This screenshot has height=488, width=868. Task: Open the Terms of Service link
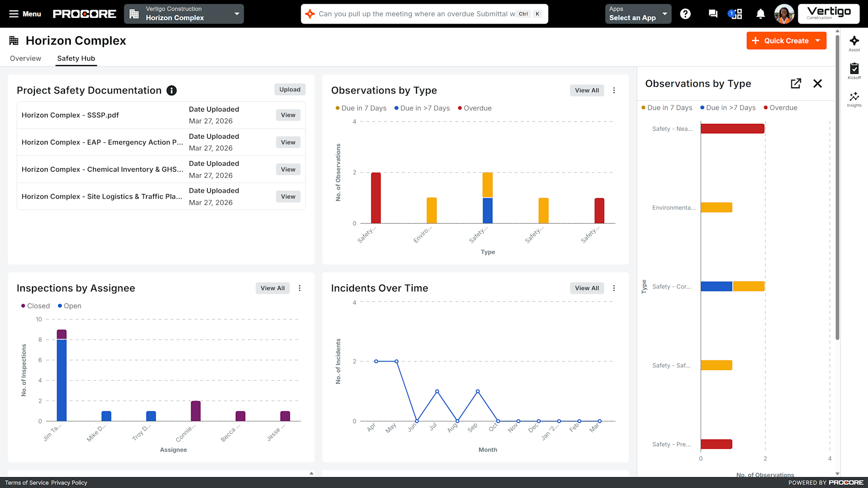(x=27, y=483)
